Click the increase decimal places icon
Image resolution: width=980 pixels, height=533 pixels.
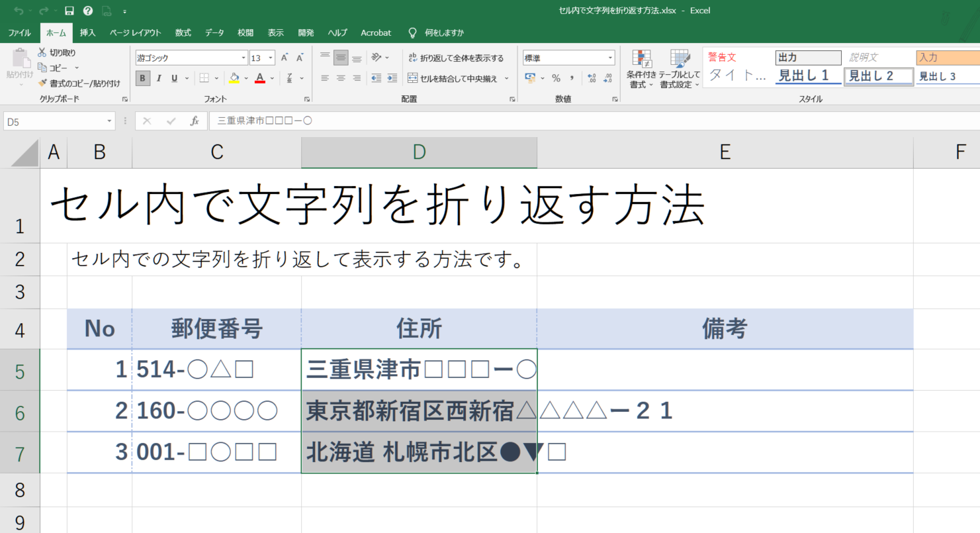(x=592, y=78)
